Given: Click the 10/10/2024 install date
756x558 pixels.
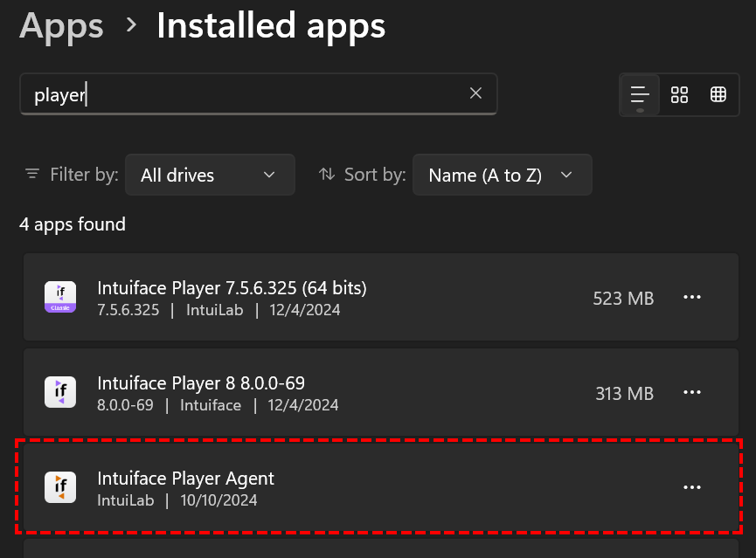Looking at the screenshot, I should coord(218,500).
